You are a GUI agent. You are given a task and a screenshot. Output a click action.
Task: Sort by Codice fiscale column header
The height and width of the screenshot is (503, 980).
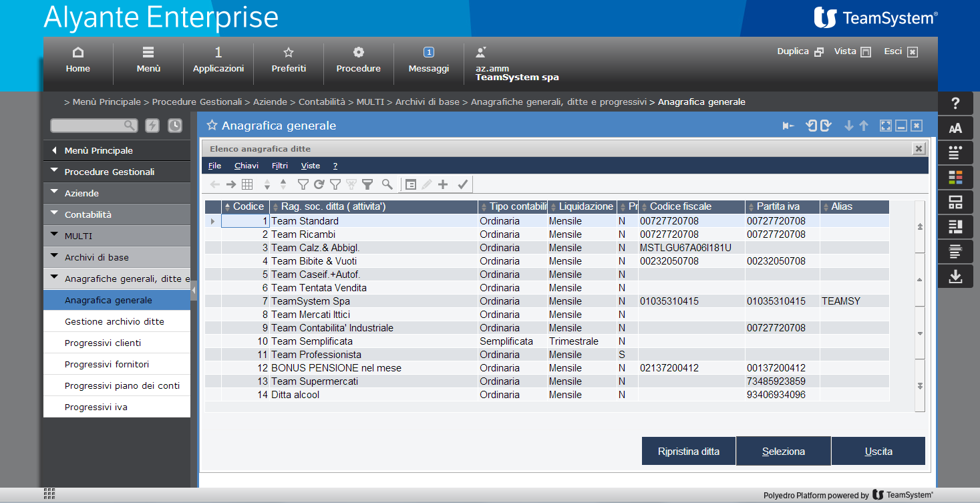(692, 207)
